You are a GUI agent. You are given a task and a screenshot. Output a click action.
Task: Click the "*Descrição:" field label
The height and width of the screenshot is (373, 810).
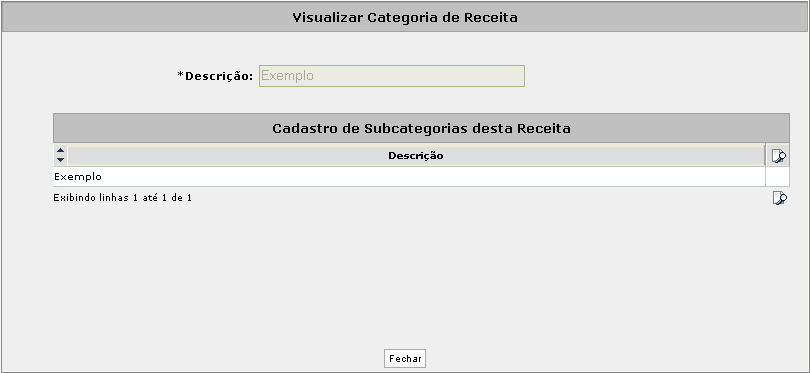click(215, 76)
